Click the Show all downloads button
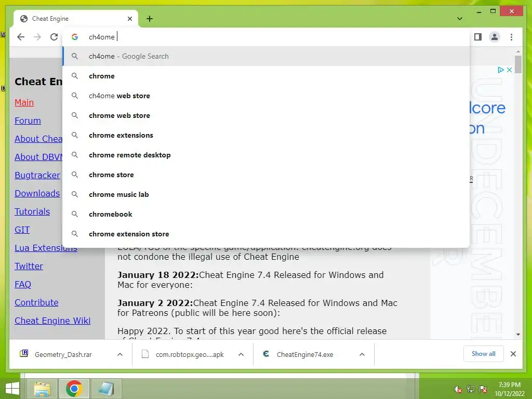This screenshot has height=399, width=532. click(484, 354)
